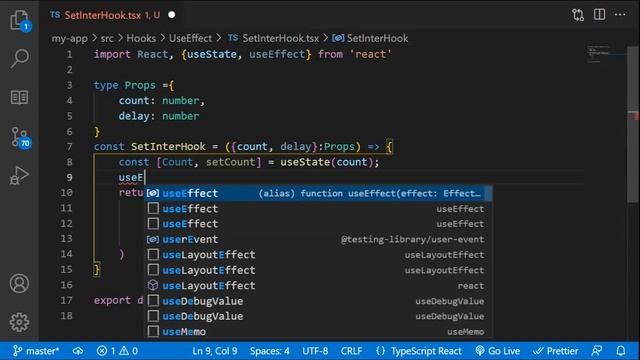
Task: Click line number 17 in the gutter
Action: pos(66,300)
